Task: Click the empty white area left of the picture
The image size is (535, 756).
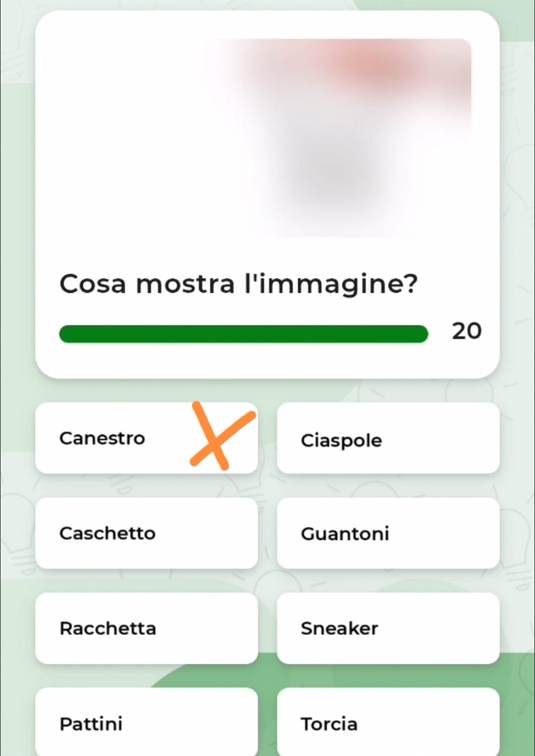Action: (x=129, y=138)
